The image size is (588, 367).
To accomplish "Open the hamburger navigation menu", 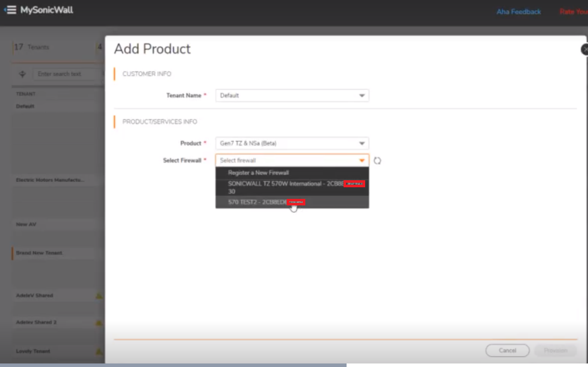I will click(11, 10).
